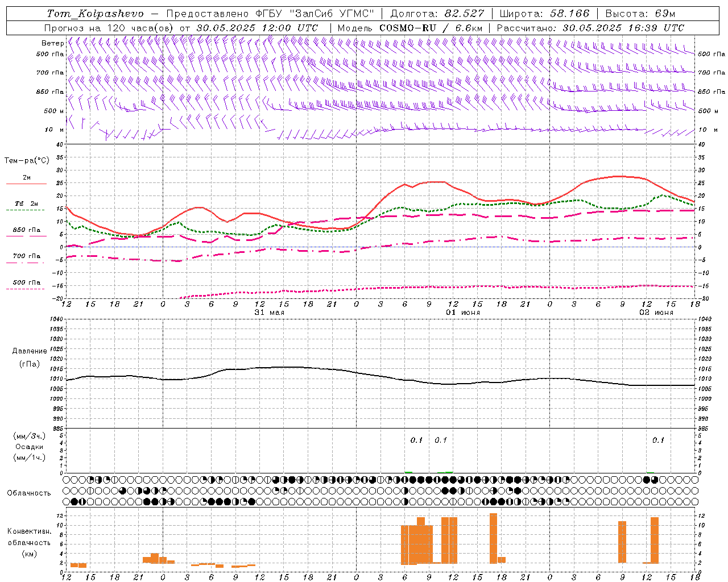The height and width of the screenshot is (582, 728).
Task: Click the 0.1 precipitation value above 02 июня
Action: [658, 440]
